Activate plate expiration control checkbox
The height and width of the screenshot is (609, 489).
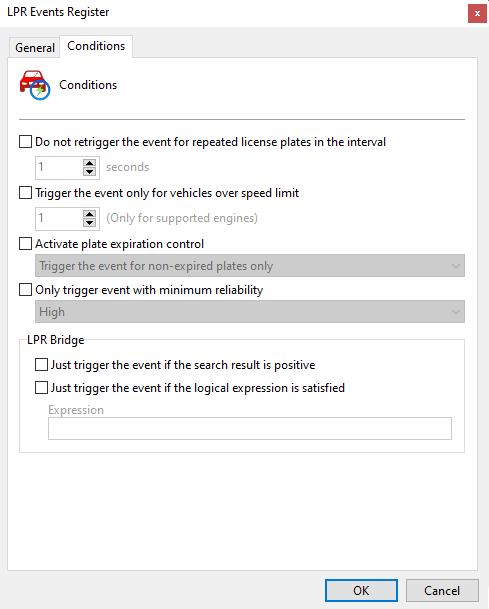26,244
